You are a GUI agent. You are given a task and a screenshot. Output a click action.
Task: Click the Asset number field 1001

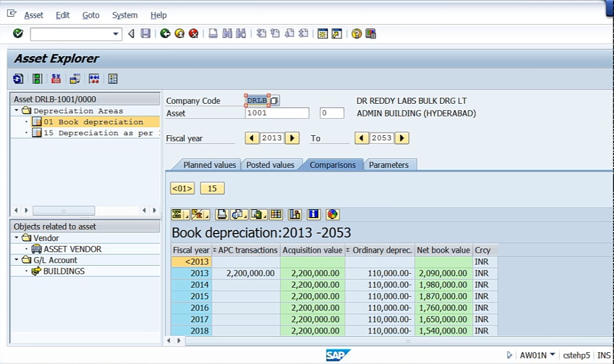277,113
